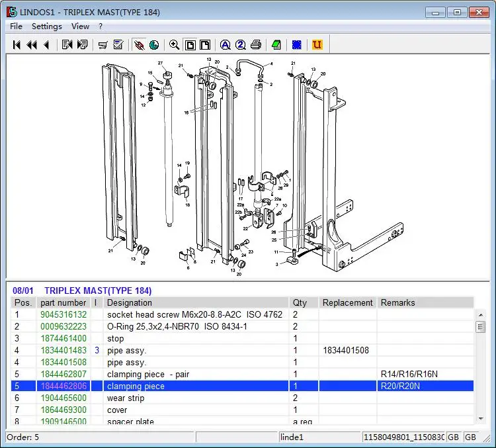
Task: Open the View menu
Action: pos(80,26)
